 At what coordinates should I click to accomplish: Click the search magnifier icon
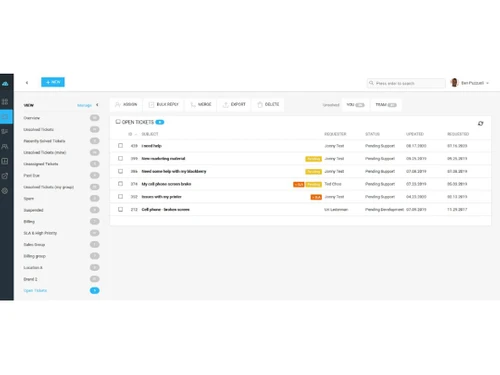tap(371, 83)
